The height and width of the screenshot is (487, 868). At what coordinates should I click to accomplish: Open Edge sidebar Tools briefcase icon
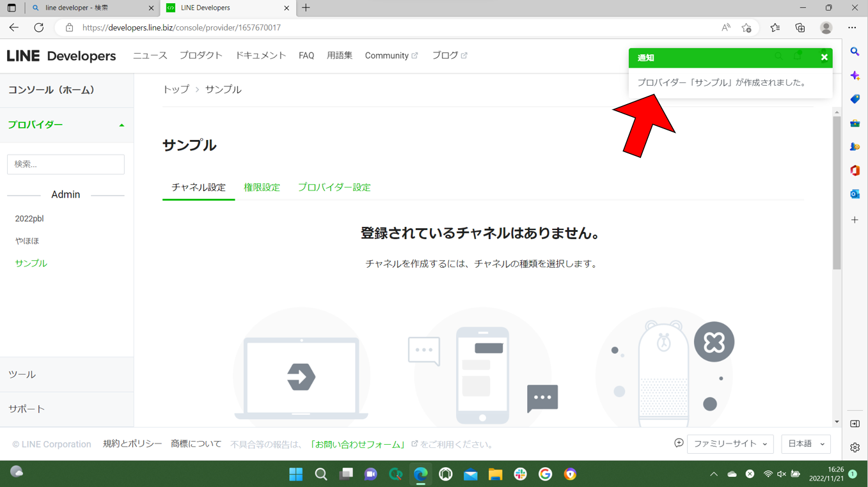click(x=855, y=123)
